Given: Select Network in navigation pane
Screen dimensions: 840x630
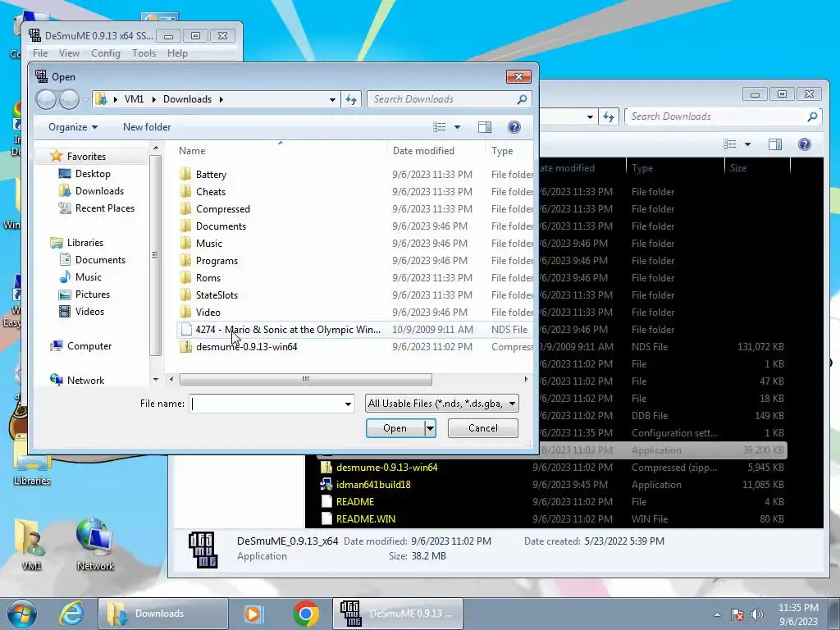Looking at the screenshot, I should (x=85, y=381).
